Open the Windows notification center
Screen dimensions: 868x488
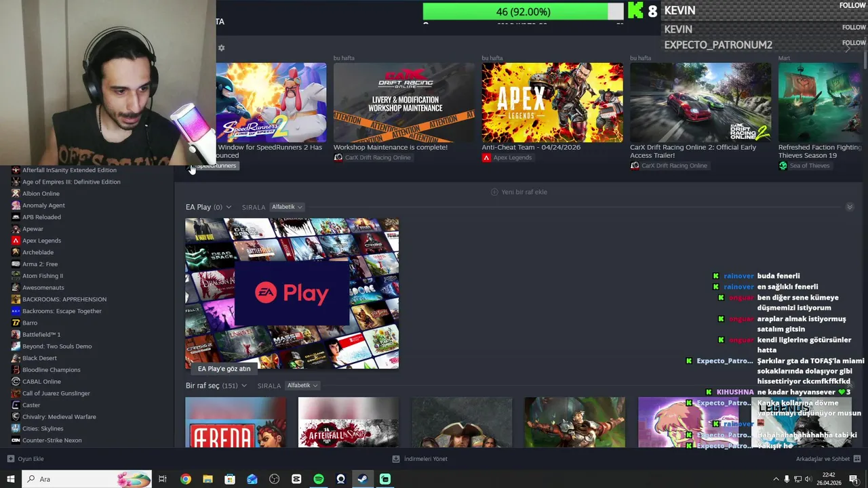click(x=853, y=479)
